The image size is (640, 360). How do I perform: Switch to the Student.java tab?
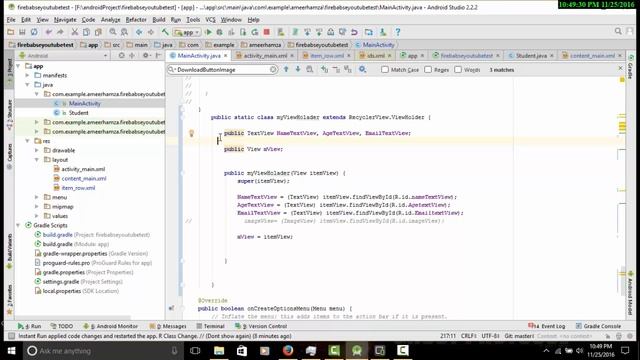point(531,56)
